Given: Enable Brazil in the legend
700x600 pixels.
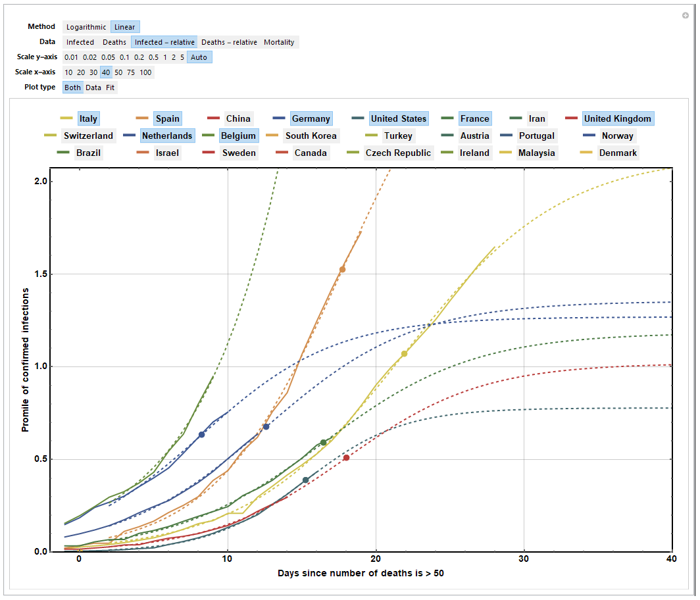Looking at the screenshot, I should pos(88,153).
